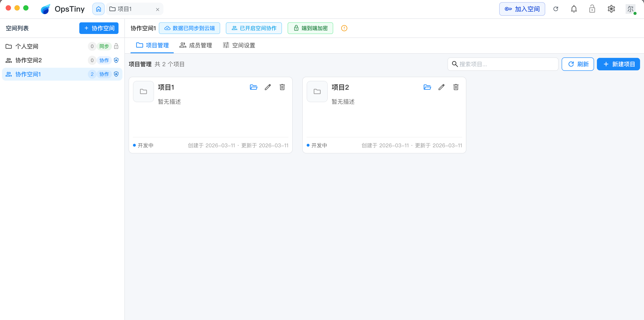This screenshot has height=320, width=644.
Task: Click the 2 count badge on 协作空间1
Action: (92, 74)
